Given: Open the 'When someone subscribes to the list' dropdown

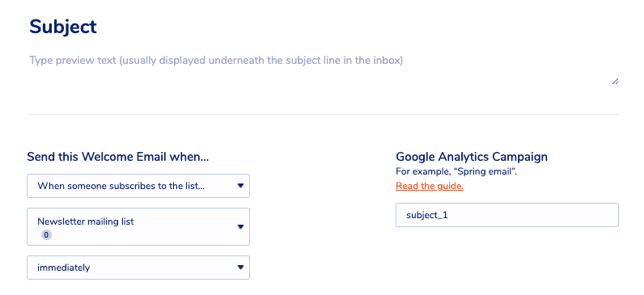Looking at the screenshot, I should click(138, 186).
